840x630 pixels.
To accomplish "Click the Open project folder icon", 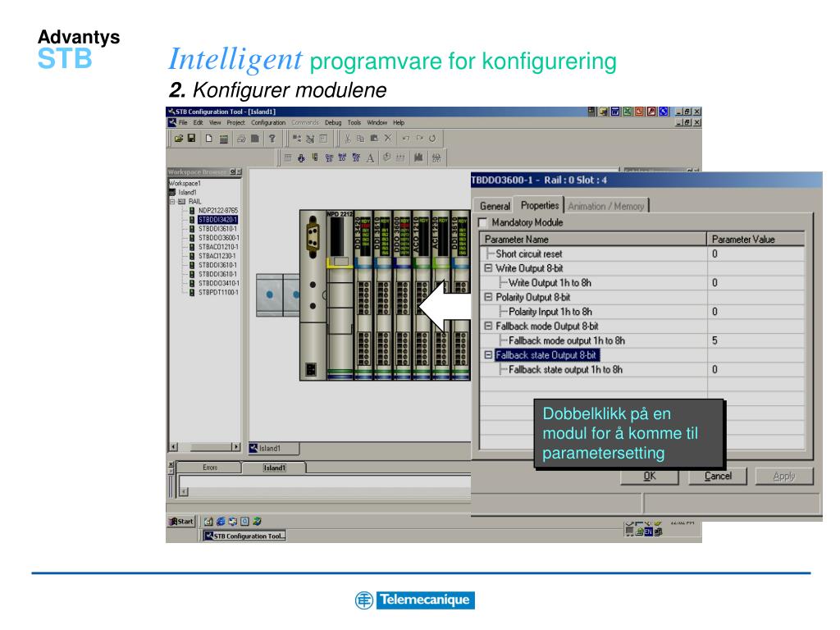I will coord(179,138).
